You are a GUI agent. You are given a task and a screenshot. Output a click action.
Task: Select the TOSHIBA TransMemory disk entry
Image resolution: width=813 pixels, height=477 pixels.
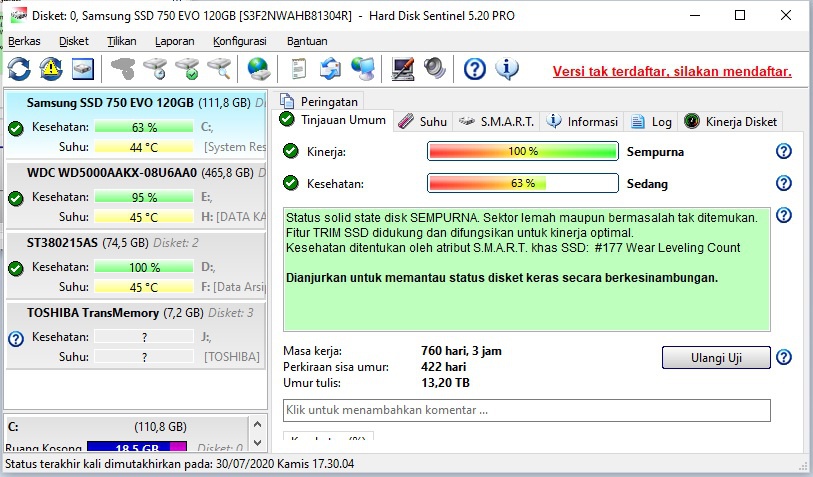coord(136,335)
